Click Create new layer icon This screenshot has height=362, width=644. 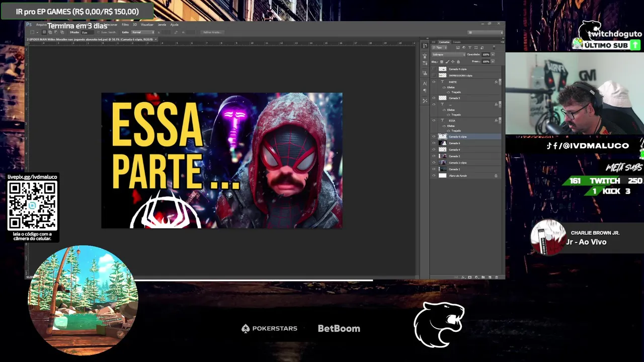(x=490, y=277)
